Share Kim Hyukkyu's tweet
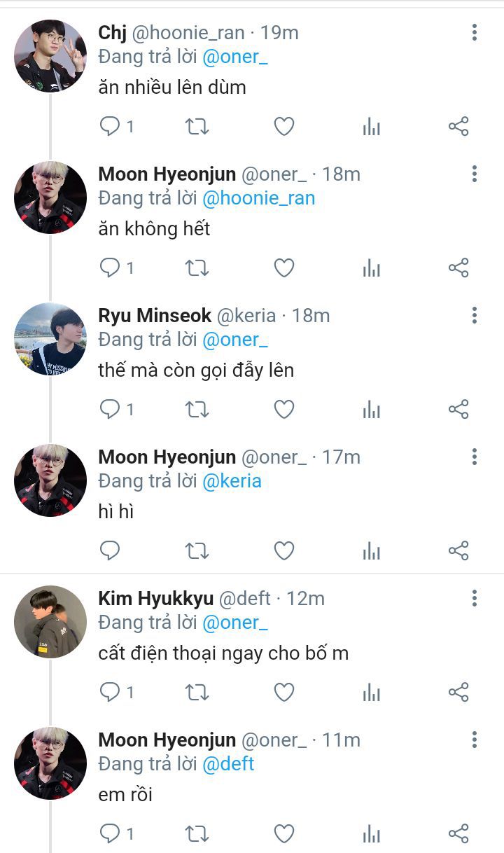The height and width of the screenshot is (853, 504). [458, 692]
